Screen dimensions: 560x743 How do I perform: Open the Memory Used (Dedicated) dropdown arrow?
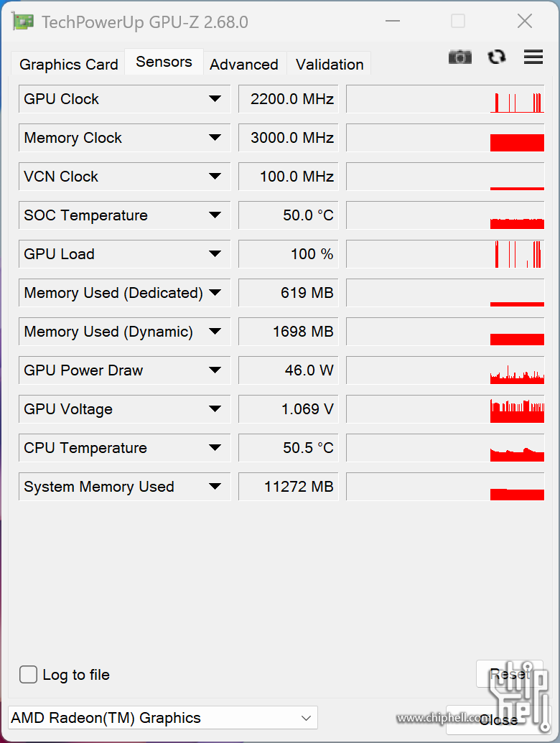(x=215, y=293)
